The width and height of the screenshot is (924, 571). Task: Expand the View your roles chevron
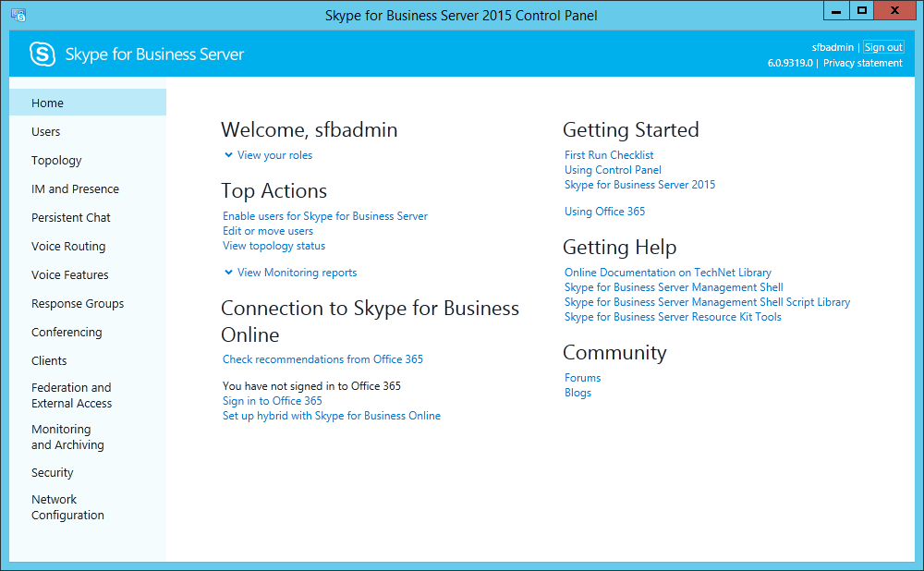(x=228, y=155)
